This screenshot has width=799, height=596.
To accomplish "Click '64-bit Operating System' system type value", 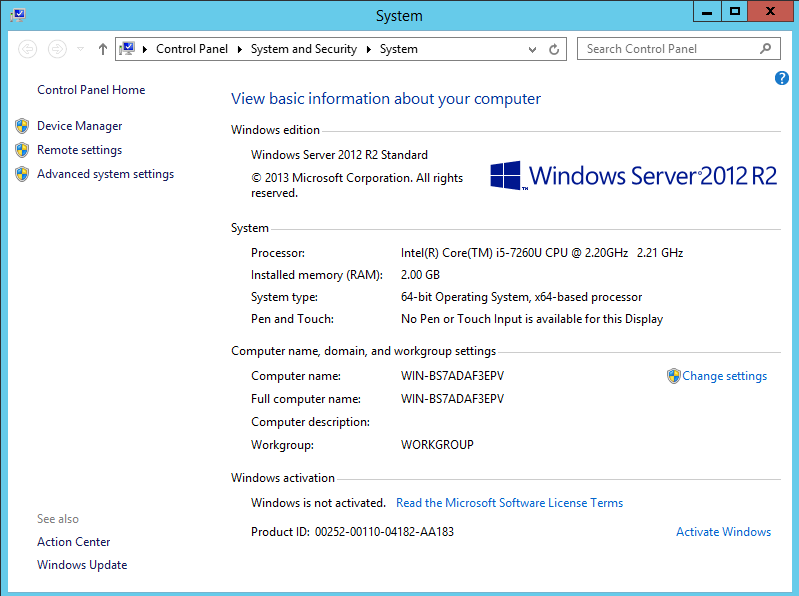I will (521, 297).
